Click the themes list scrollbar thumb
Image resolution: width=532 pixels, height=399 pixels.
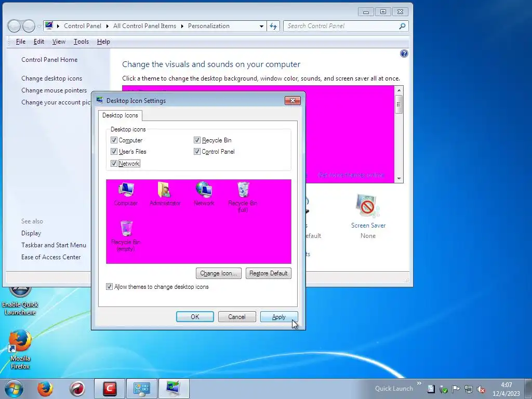pos(399,104)
